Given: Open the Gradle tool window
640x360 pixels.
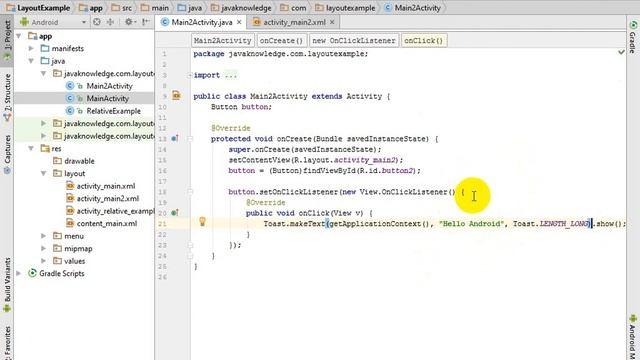Looking at the screenshot, I should [x=633, y=37].
